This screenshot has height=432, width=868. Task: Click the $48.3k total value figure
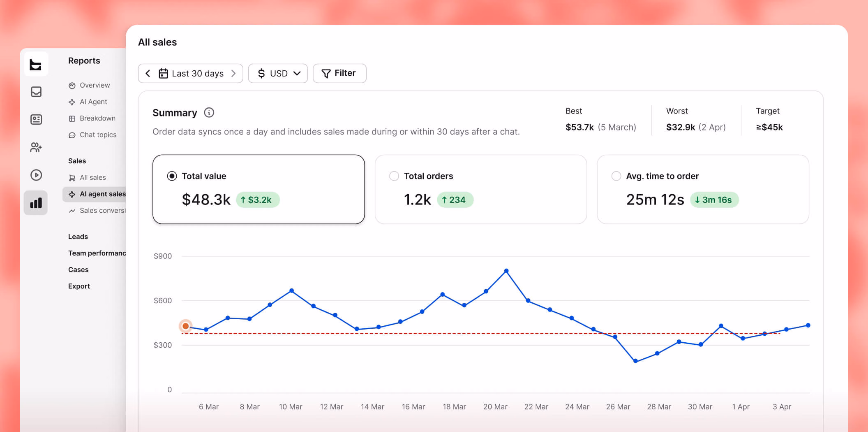(x=206, y=200)
